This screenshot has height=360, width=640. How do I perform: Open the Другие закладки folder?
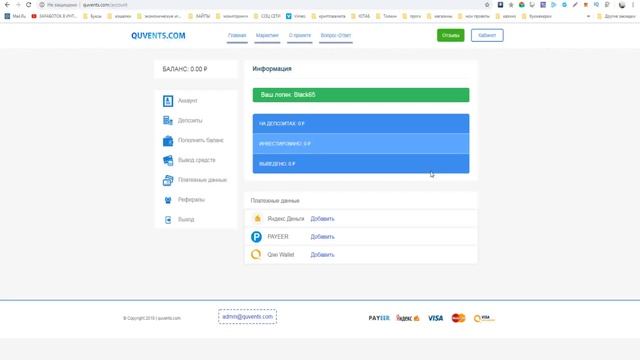(x=616, y=16)
